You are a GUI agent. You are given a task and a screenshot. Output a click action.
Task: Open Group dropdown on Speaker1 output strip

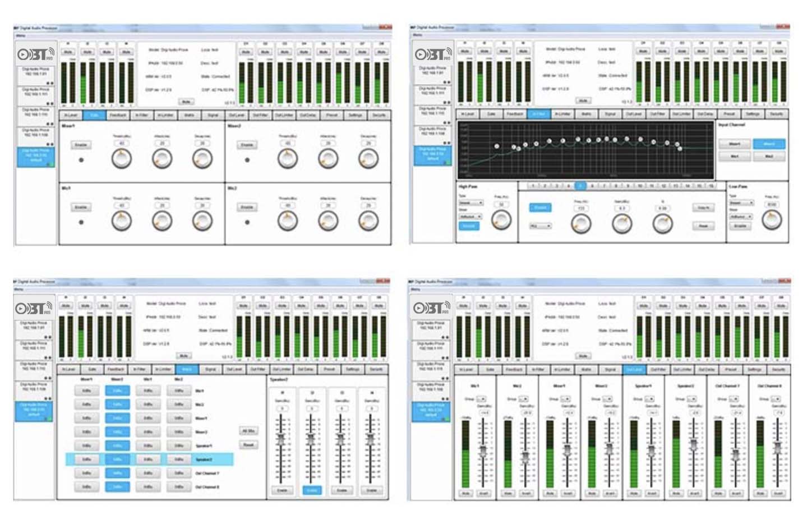tap(649, 399)
